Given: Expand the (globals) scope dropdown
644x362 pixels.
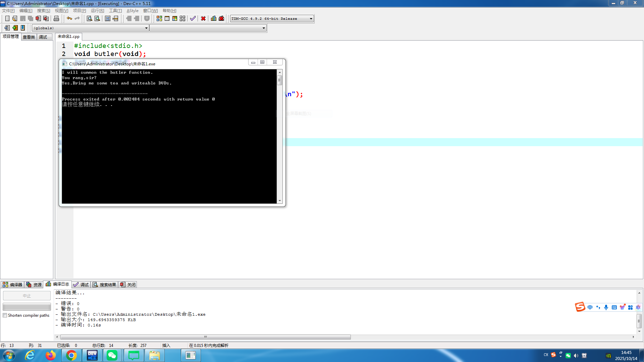Looking at the screenshot, I should point(146,28).
